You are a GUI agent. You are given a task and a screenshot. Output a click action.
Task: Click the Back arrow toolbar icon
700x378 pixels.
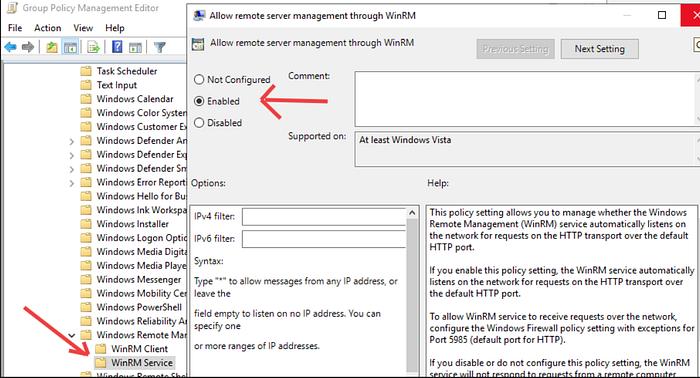[x=10, y=47]
